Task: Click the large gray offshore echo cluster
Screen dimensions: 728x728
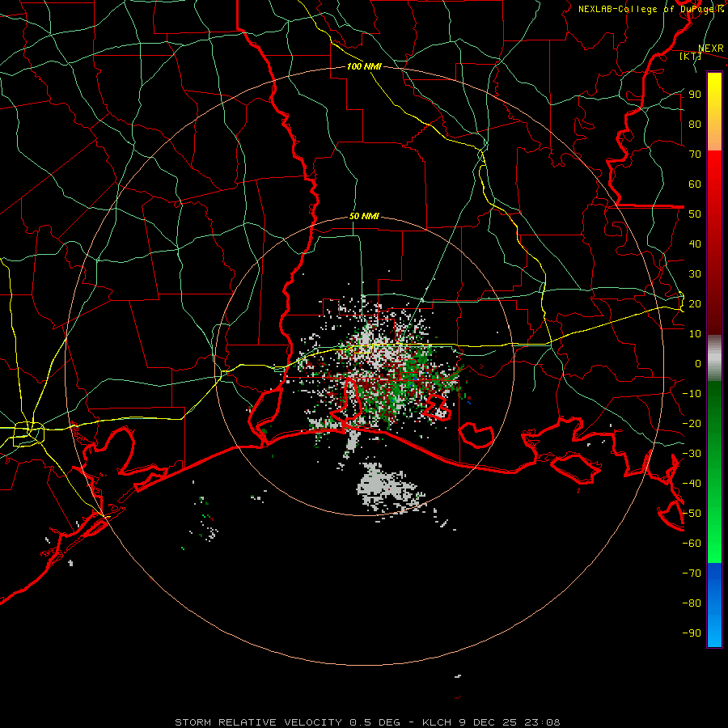Action: pos(388,490)
